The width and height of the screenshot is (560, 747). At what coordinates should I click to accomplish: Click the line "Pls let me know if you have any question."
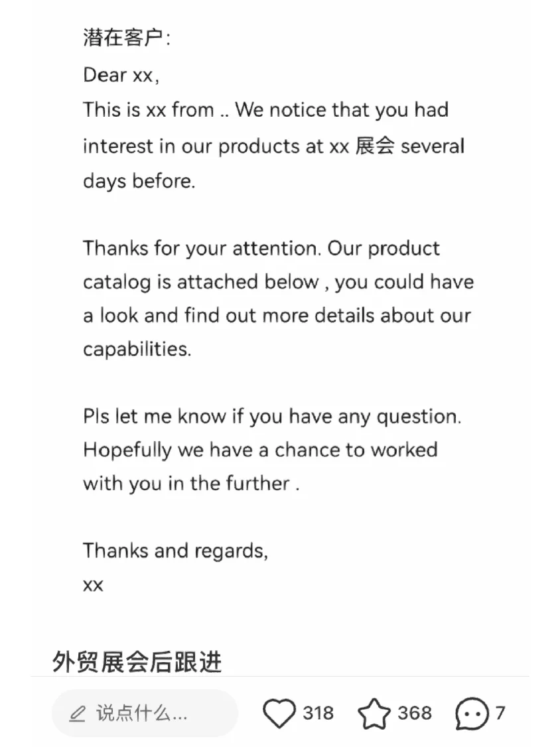[272, 417]
